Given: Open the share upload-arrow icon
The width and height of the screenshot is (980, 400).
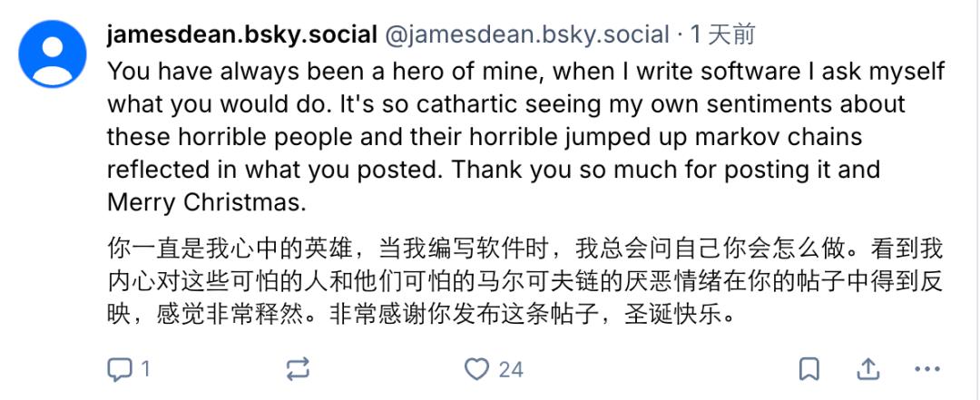Looking at the screenshot, I should click(867, 369).
